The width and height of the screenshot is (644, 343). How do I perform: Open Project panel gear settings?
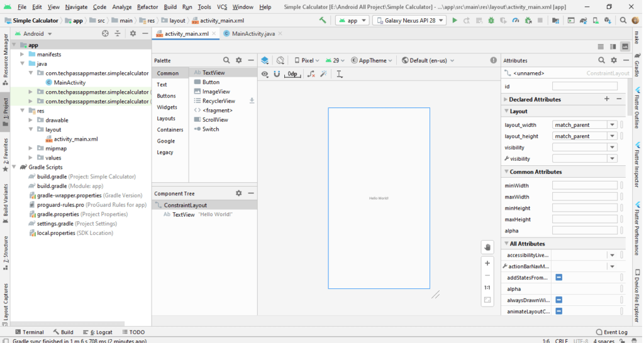coord(133,34)
